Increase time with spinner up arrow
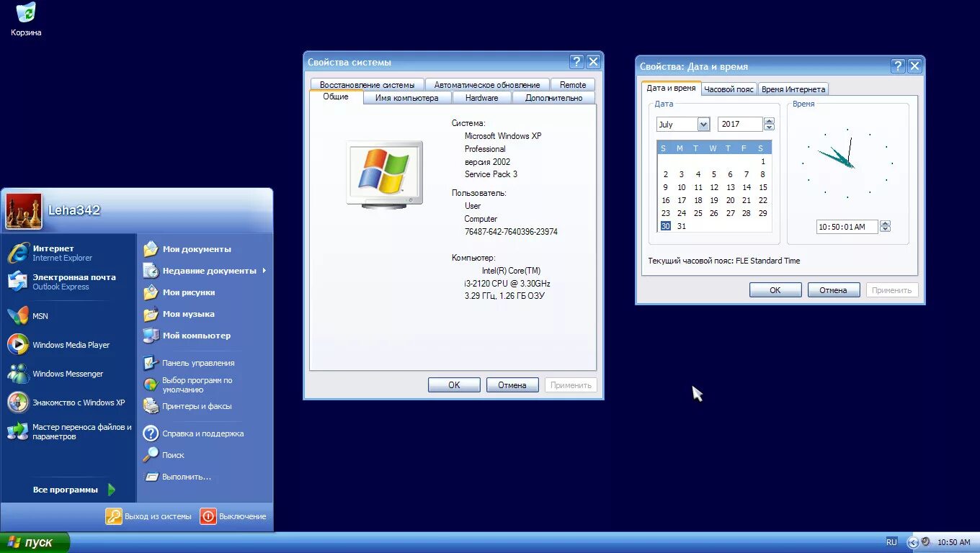The width and height of the screenshot is (980, 553). coord(885,223)
